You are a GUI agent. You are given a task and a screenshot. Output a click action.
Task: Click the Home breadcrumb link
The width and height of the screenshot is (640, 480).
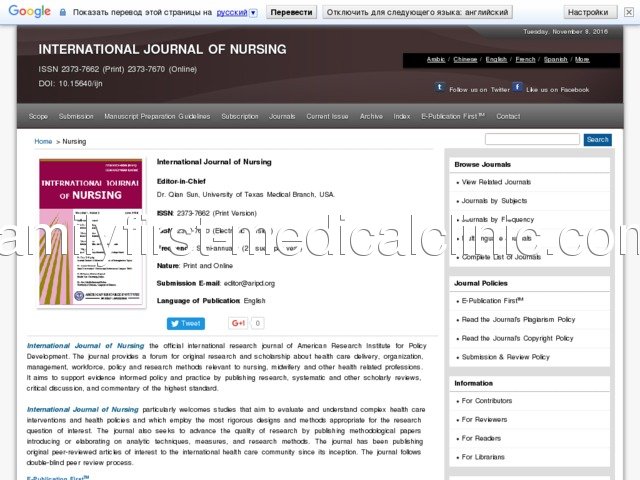tap(43, 141)
